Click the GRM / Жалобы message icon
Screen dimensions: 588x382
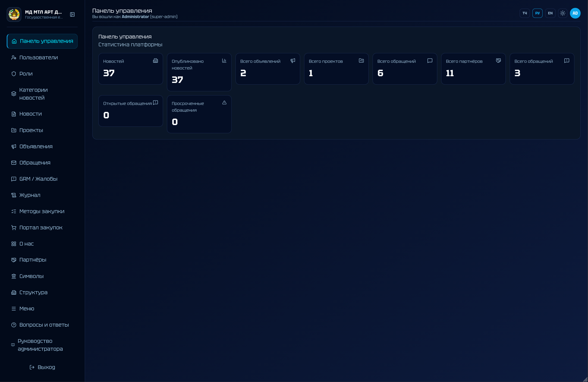tap(14, 179)
